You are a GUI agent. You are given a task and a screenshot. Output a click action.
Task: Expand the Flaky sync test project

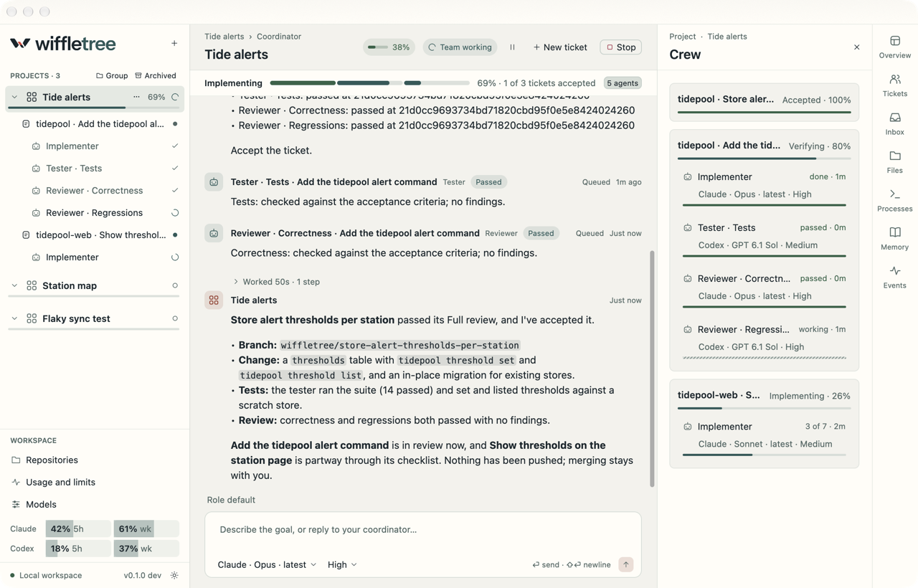[x=14, y=318]
